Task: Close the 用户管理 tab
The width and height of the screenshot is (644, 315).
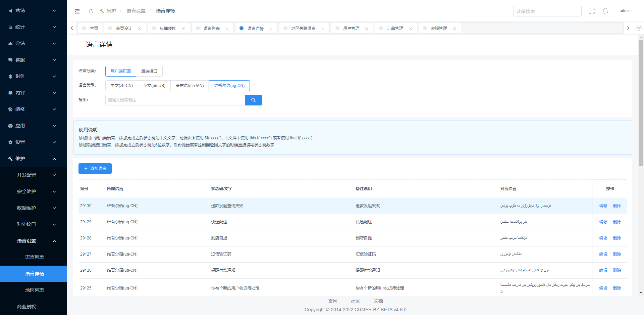Action: pos(367,29)
